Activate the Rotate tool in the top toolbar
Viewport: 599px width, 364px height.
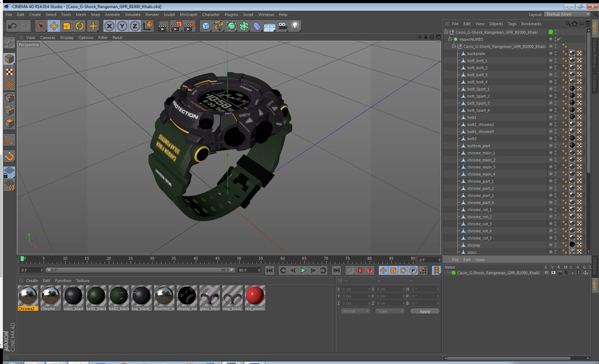(79, 26)
